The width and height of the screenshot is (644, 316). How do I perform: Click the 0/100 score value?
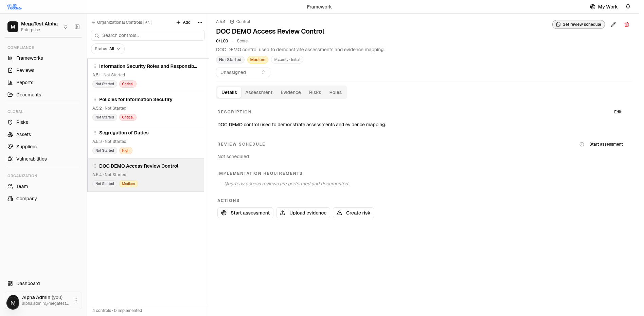(222, 41)
